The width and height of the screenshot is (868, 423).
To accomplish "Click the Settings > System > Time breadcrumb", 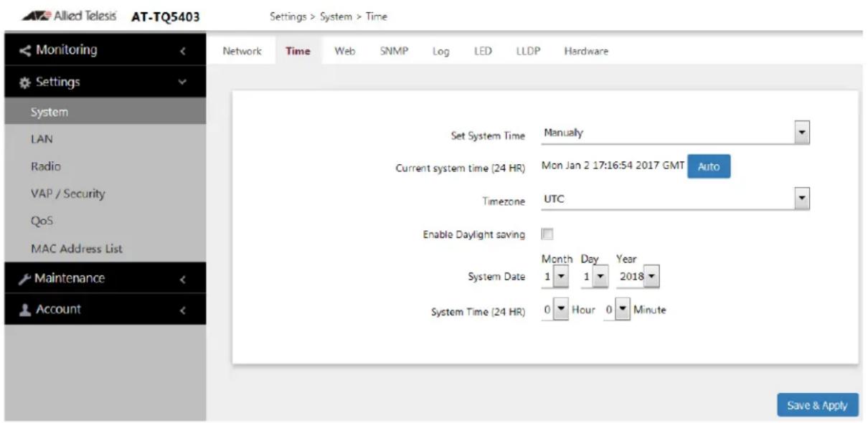I will pos(329,16).
